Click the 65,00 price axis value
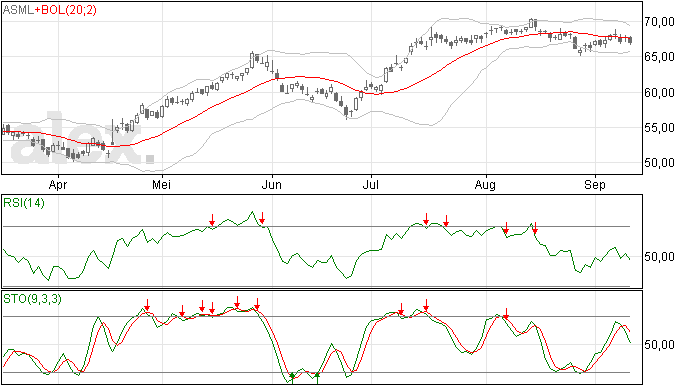Image resolution: width=690 pixels, height=387 pixels. click(659, 57)
